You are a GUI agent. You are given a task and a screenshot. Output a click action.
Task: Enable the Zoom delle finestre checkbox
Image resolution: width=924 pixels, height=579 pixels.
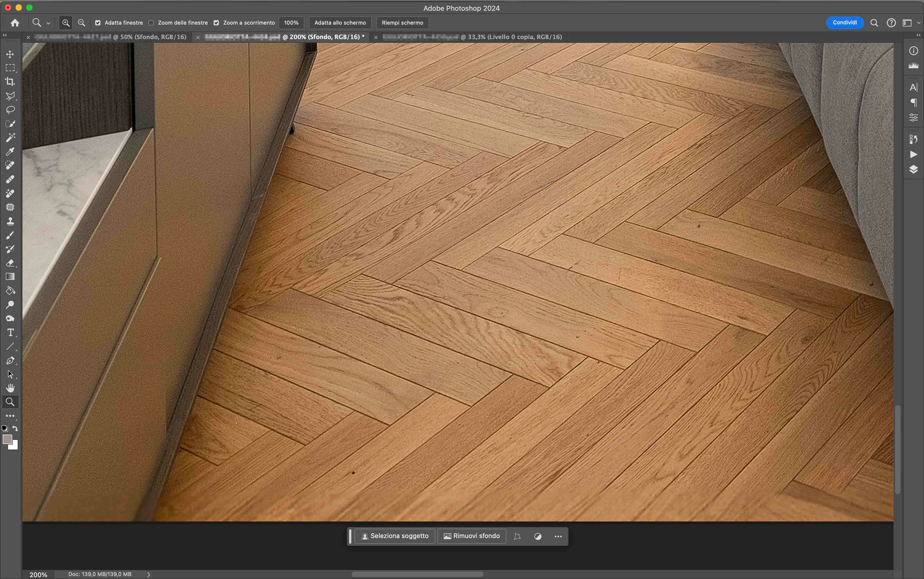[x=151, y=22]
